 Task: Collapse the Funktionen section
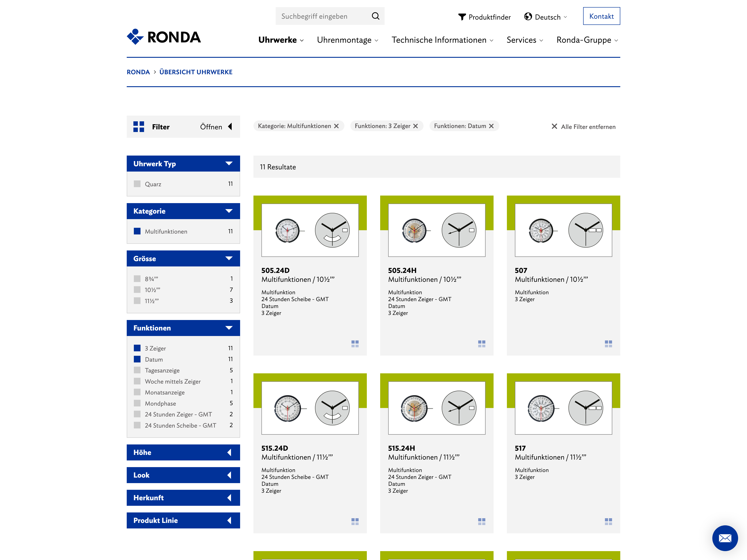[183, 328]
